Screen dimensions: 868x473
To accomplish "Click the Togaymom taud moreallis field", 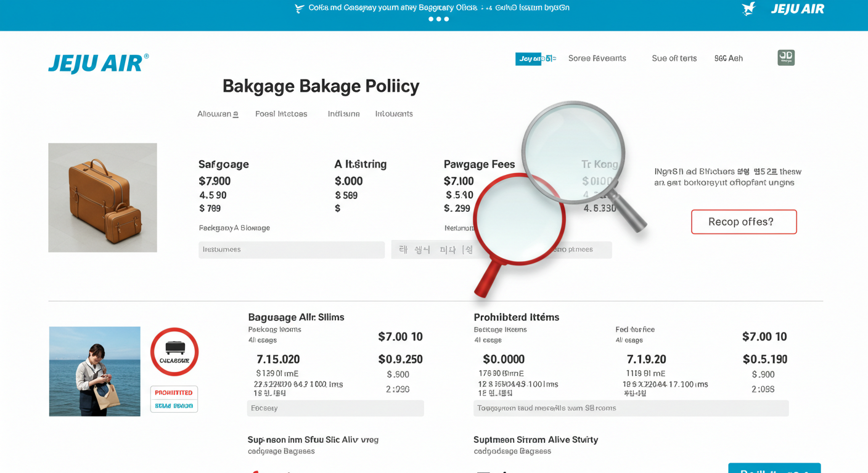I will 631,408.
